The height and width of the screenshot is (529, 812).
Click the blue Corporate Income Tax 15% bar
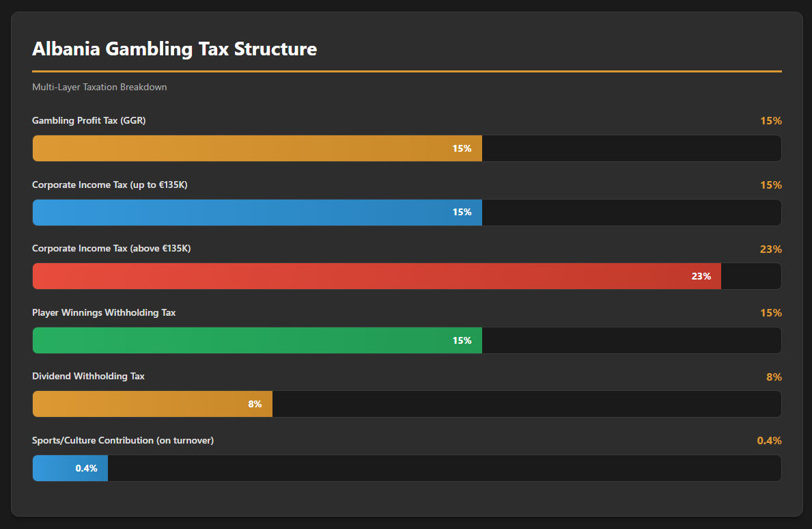(257, 213)
